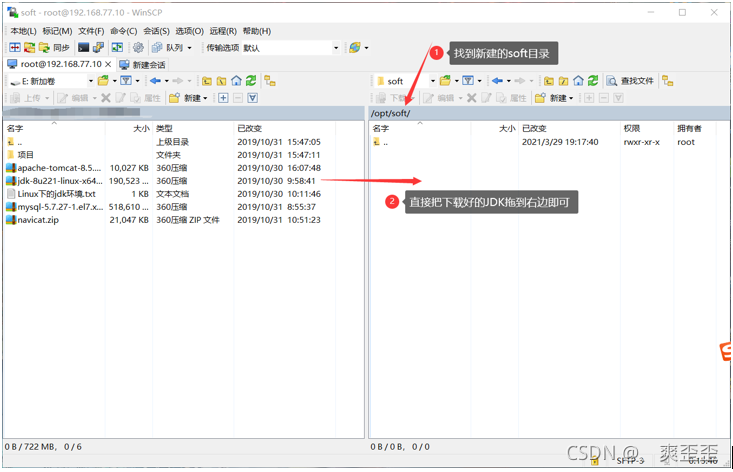The image size is (733, 472).
Task: Open the 帮助(H) menu
Action: tap(257, 31)
